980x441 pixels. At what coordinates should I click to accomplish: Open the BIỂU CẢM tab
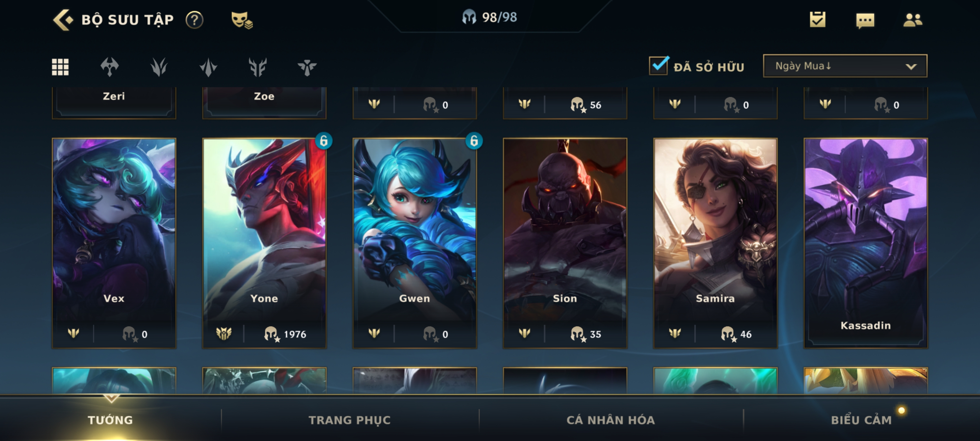[861, 420]
